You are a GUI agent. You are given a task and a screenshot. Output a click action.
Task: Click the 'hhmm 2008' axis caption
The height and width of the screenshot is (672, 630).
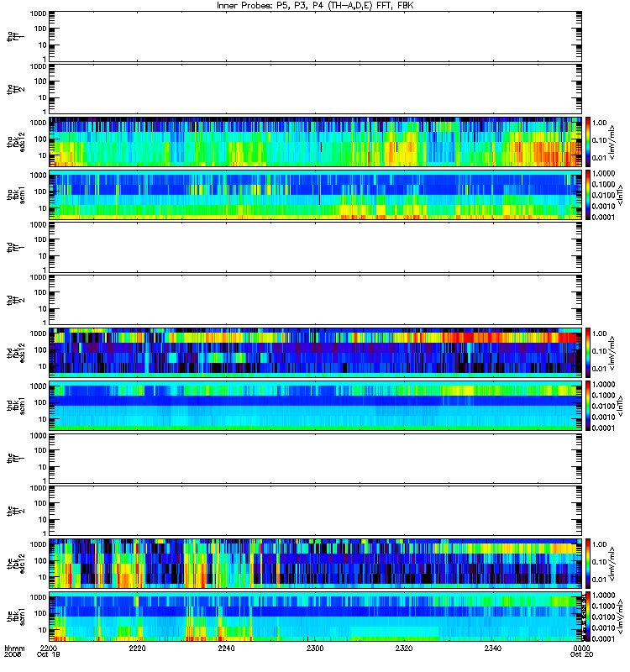click(14, 652)
